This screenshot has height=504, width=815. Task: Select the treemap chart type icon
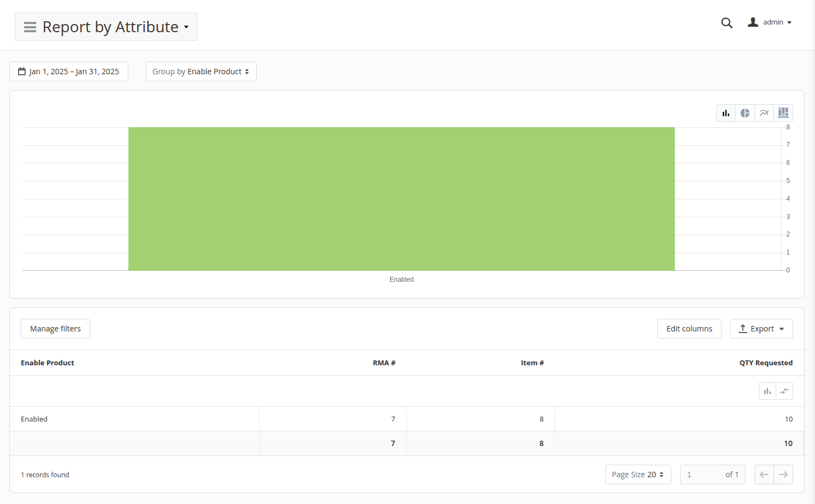pyautogui.click(x=783, y=113)
